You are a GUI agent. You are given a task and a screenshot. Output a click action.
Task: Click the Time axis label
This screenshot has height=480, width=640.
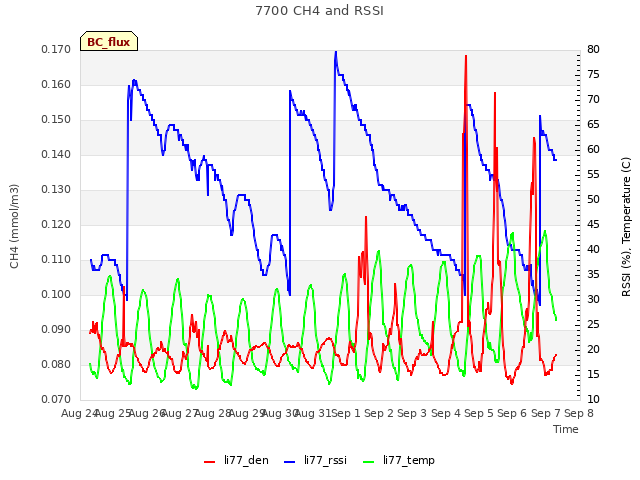pyautogui.click(x=566, y=429)
